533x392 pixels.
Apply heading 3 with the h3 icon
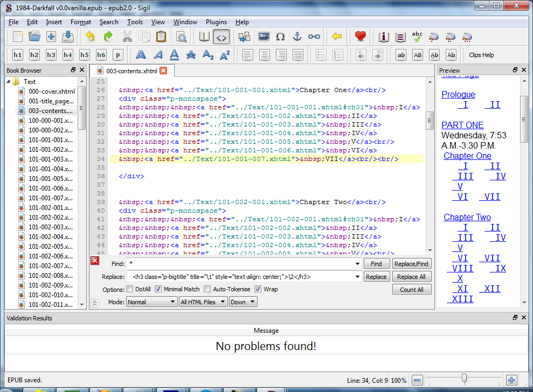(x=51, y=55)
